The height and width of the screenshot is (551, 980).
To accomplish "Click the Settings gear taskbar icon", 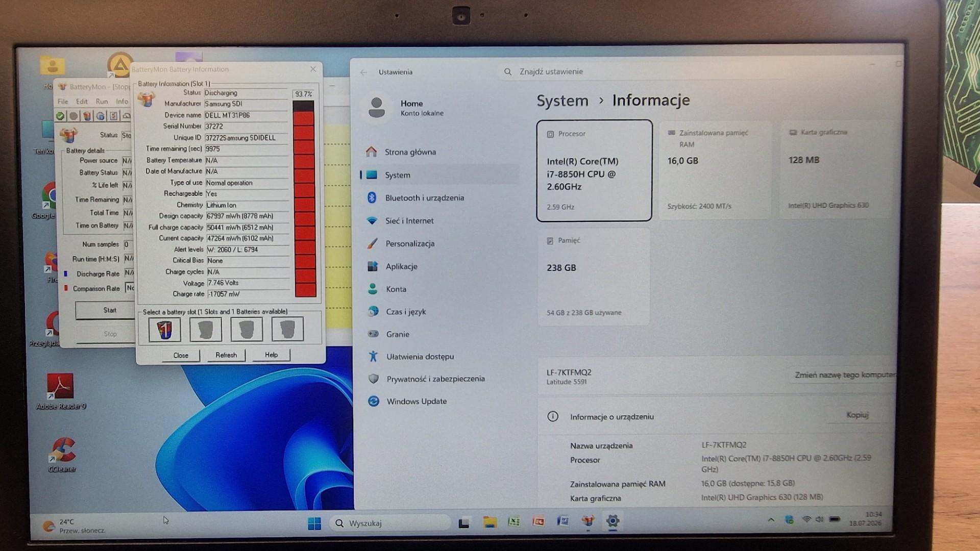I will (x=612, y=521).
